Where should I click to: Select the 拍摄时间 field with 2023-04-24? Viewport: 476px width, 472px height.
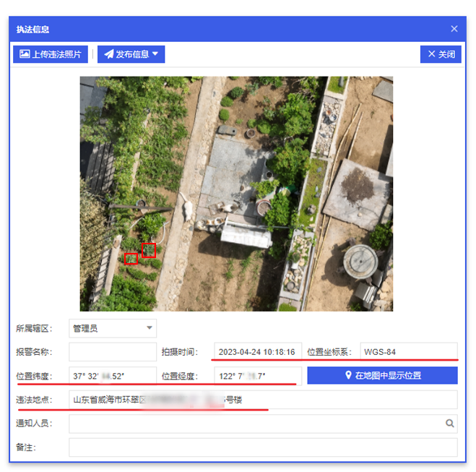click(257, 352)
